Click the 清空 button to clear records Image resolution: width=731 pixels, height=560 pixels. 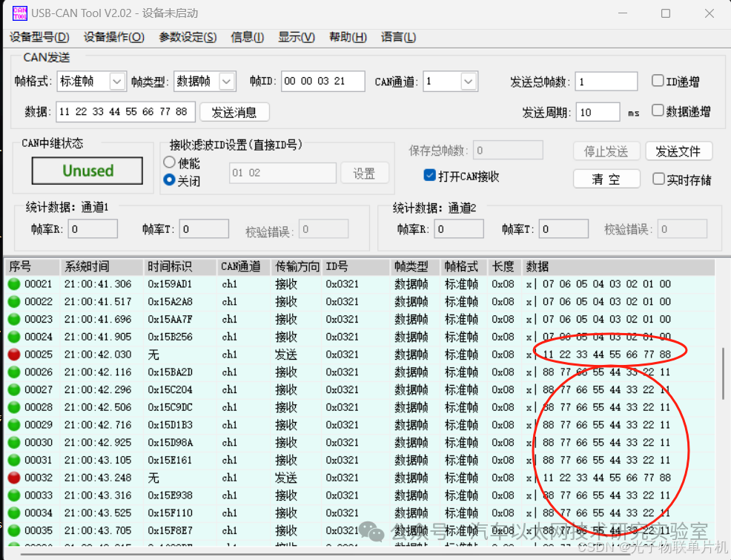pyautogui.click(x=606, y=178)
